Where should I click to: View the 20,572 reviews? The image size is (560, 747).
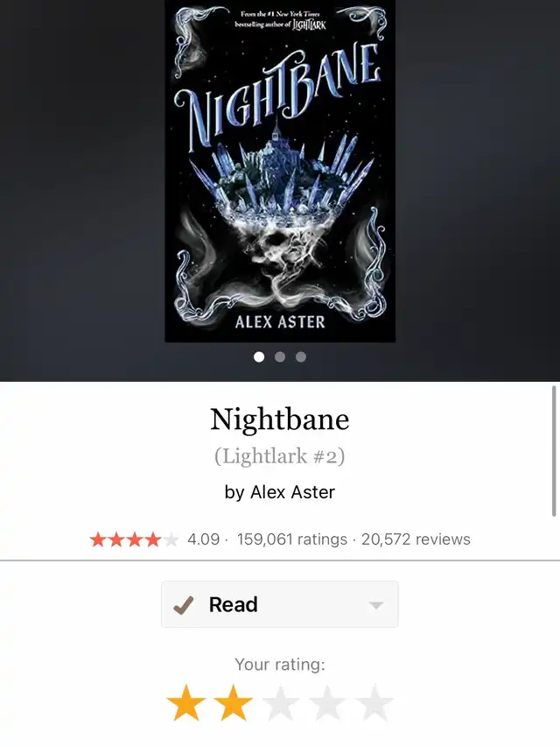click(x=416, y=539)
